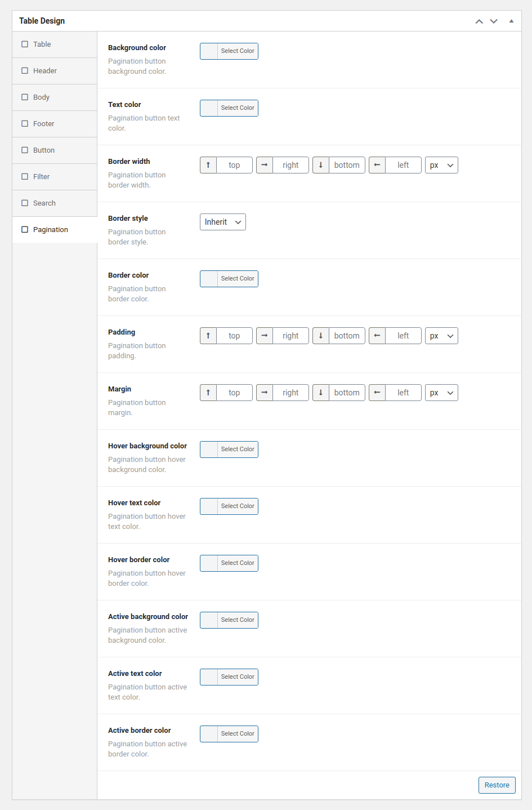Toggle the Search tab checkbox
The height and width of the screenshot is (810, 532).
point(25,203)
